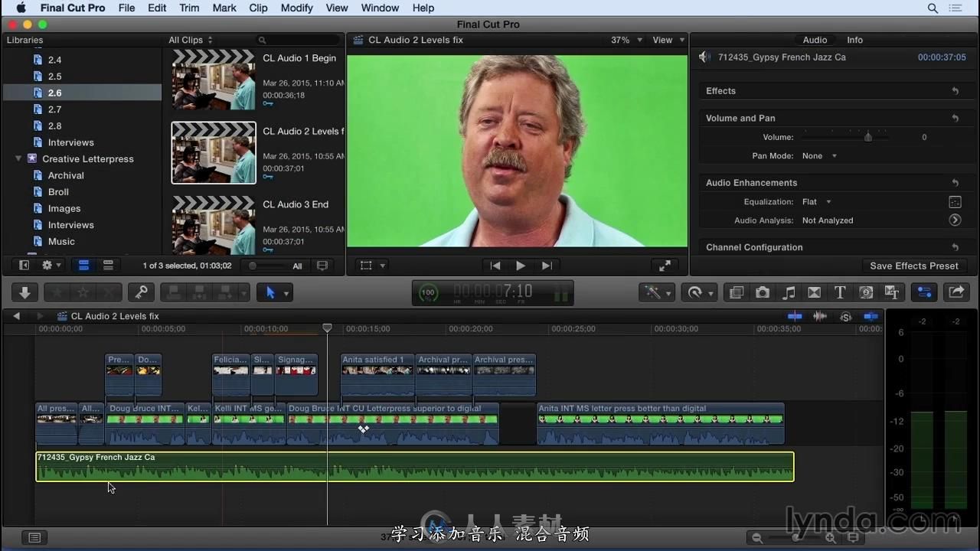980x551 pixels.
Task: Toggle audio skimming
Action: click(820, 316)
